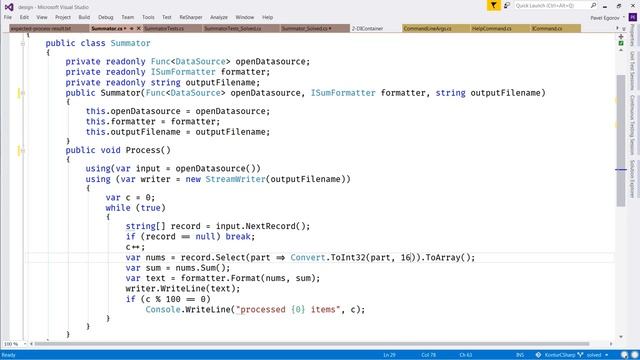Click the first round status bar icon
This screenshot has height=360, width=640.
tap(624, 355)
